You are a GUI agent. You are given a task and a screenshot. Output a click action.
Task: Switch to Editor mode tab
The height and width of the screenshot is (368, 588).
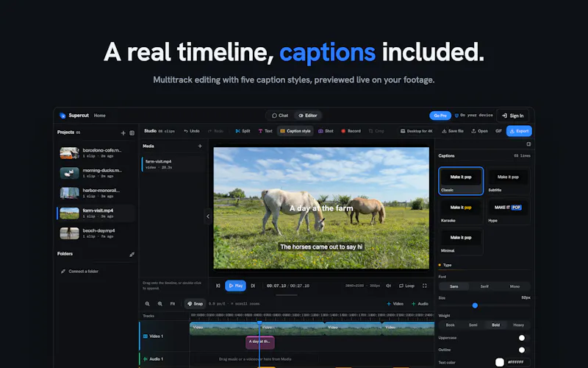(307, 116)
